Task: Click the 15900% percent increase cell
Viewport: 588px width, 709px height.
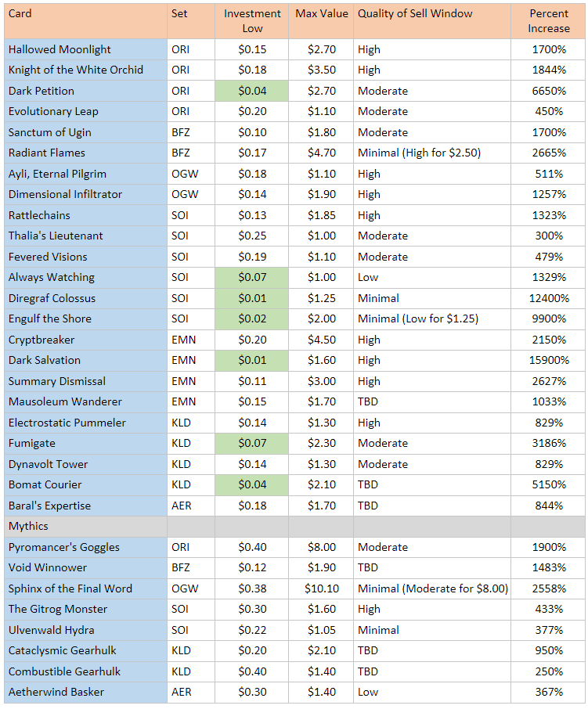Action: point(548,360)
